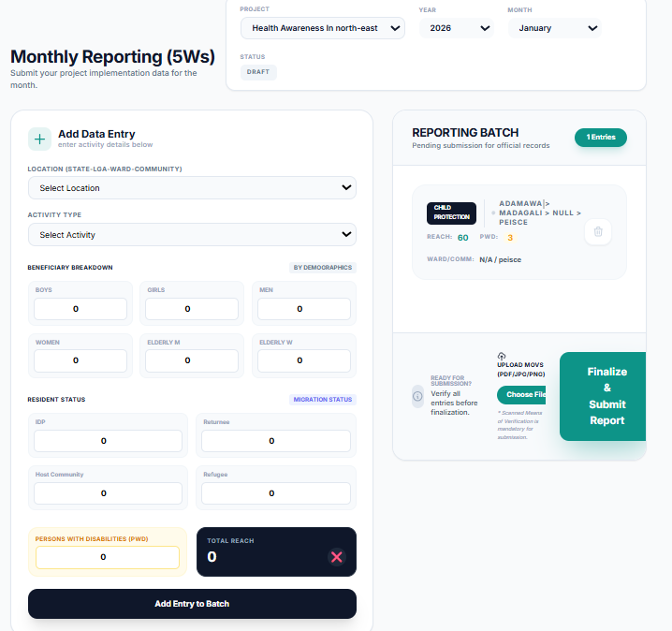Click the Child Protection label in batch
Screen dimensions: 672x631
(451, 213)
